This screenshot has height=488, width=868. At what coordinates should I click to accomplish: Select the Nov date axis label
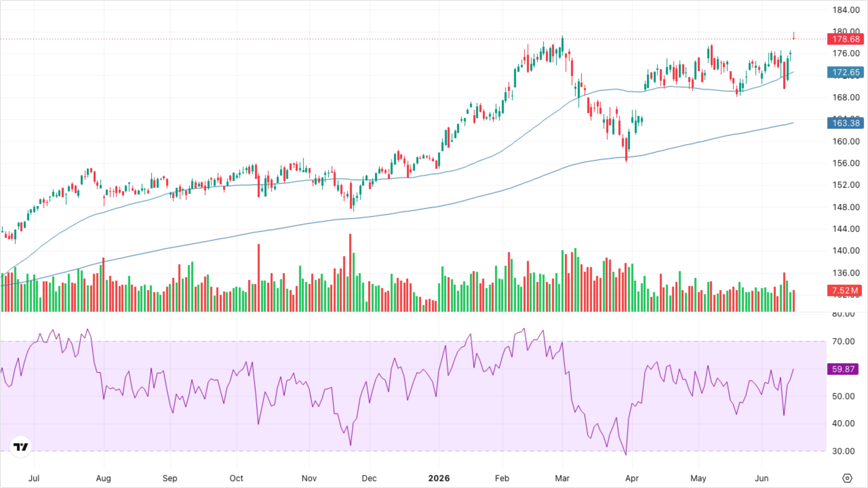click(x=309, y=478)
